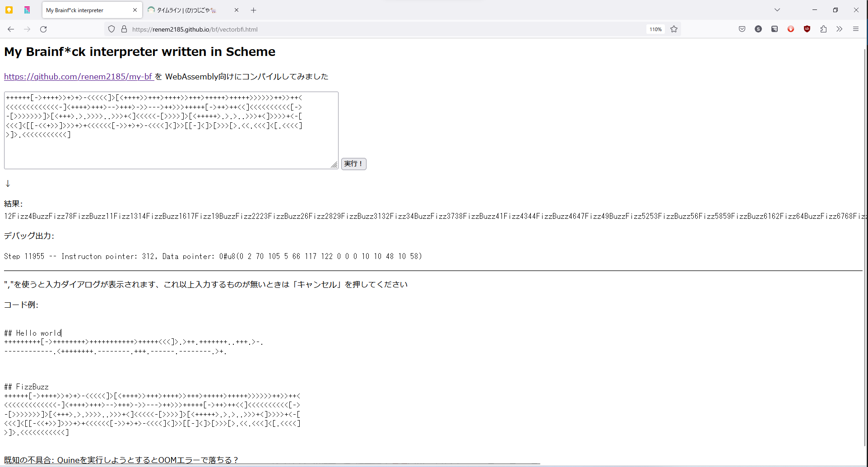
Task: Click the pink pinned tab icon
Action: (27, 10)
